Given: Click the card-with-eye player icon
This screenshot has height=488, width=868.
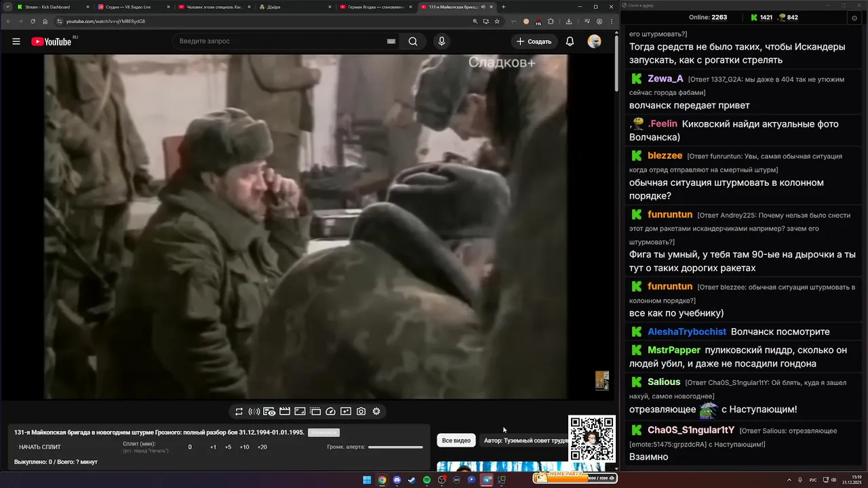Looking at the screenshot, I should point(269,411).
